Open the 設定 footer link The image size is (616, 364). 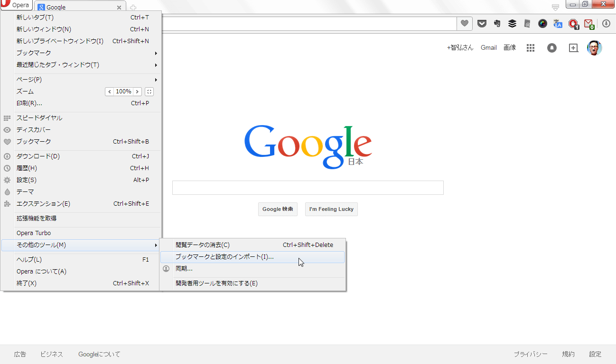coord(595,354)
